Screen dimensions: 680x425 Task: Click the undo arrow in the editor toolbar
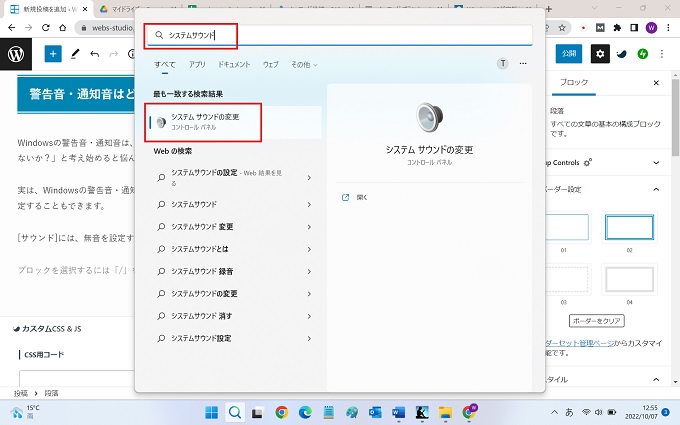click(95, 54)
